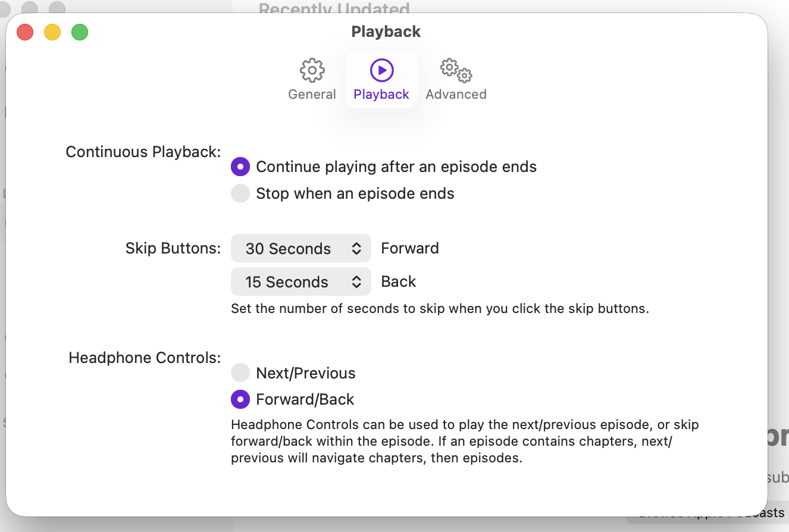The height and width of the screenshot is (532, 789).
Task: Select Continue playing after an episode ends
Action: point(240,167)
